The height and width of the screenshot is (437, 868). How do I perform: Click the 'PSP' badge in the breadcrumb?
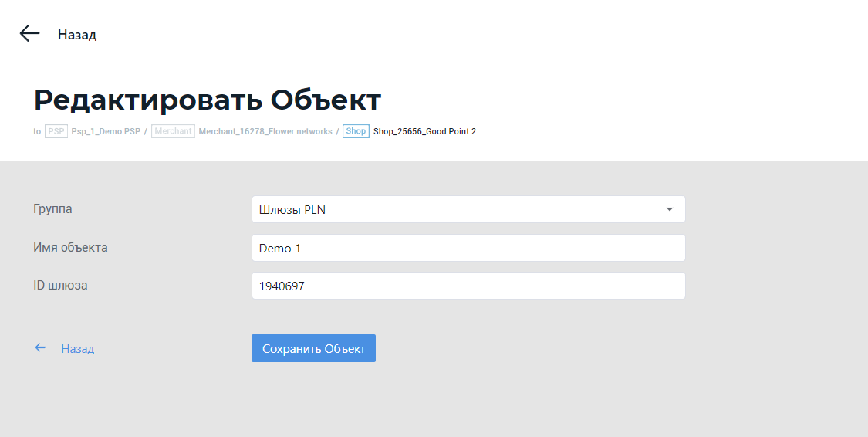pyautogui.click(x=56, y=131)
